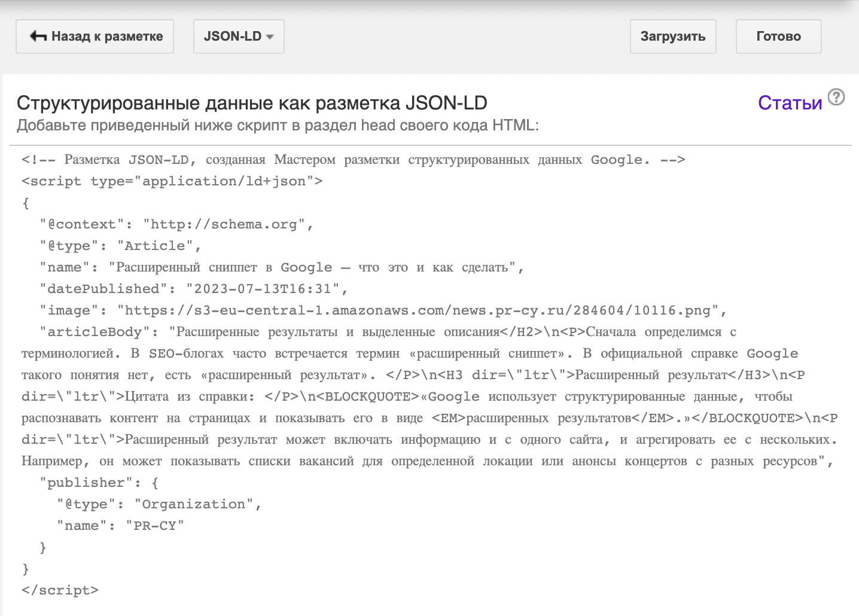The height and width of the screenshot is (616, 859).
Task: Click the @context schema.org line
Action: click(176, 224)
